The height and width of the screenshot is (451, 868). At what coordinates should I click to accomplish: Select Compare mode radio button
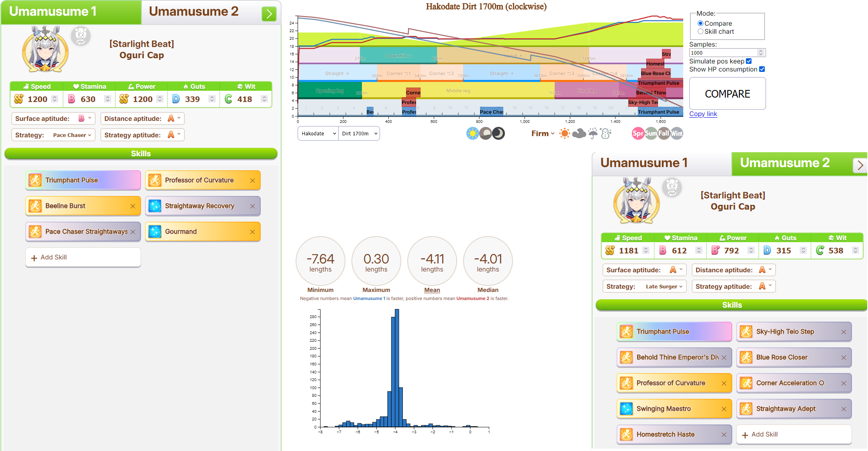701,23
